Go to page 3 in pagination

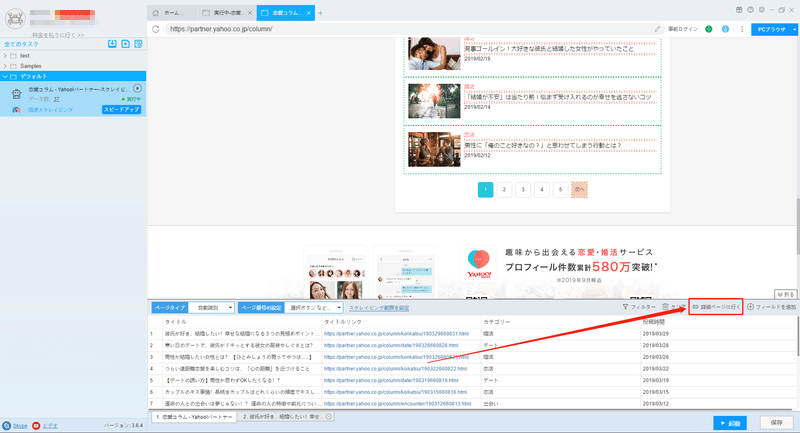pos(523,190)
